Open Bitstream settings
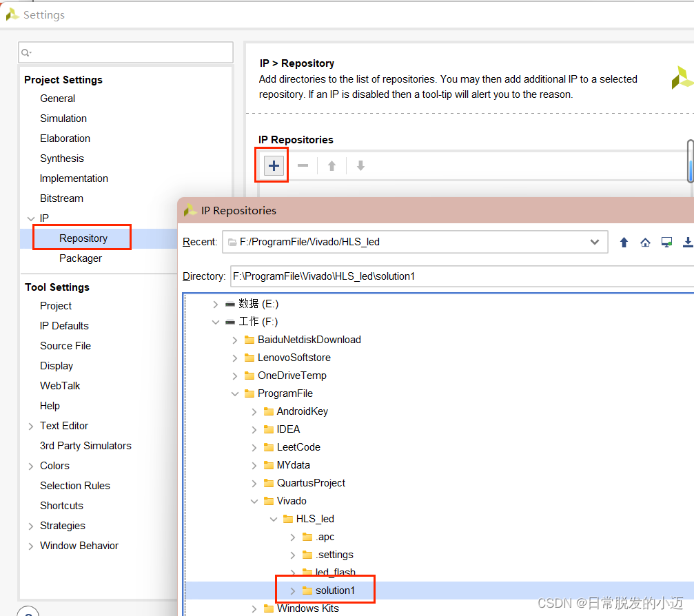The width and height of the screenshot is (694, 616). (x=61, y=198)
